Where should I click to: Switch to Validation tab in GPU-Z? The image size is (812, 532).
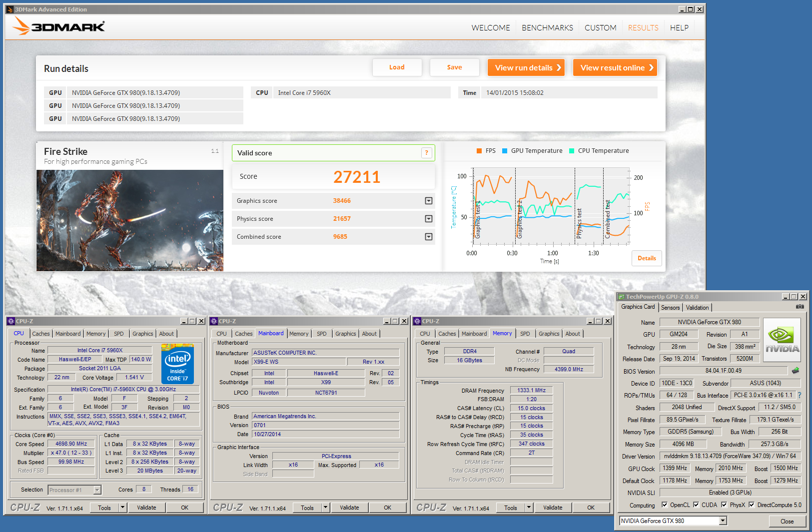(x=697, y=308)
